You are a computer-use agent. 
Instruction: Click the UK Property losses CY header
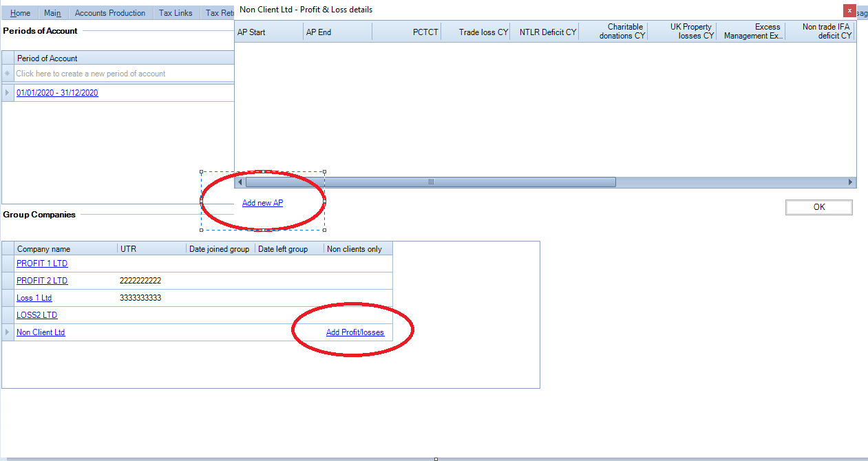tap(682, 32)
